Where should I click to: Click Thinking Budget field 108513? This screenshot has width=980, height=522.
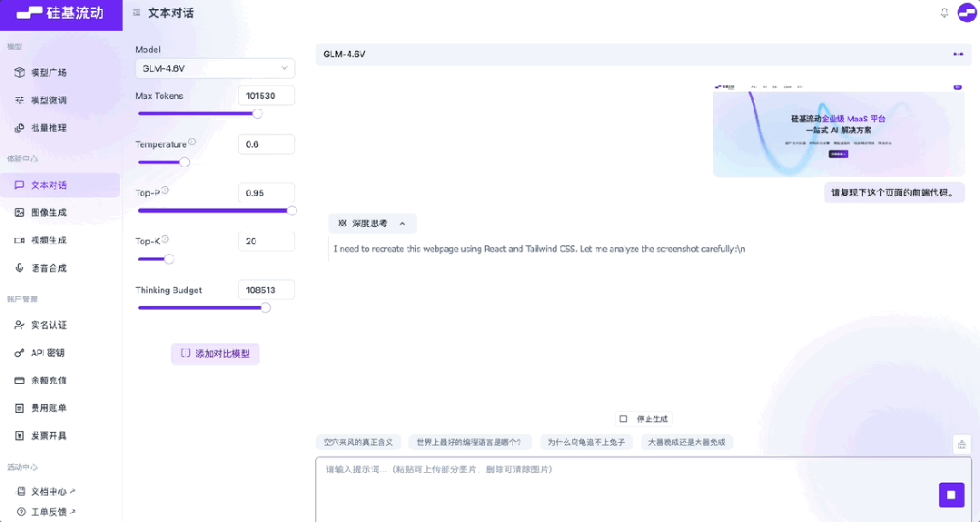point(266,290)
